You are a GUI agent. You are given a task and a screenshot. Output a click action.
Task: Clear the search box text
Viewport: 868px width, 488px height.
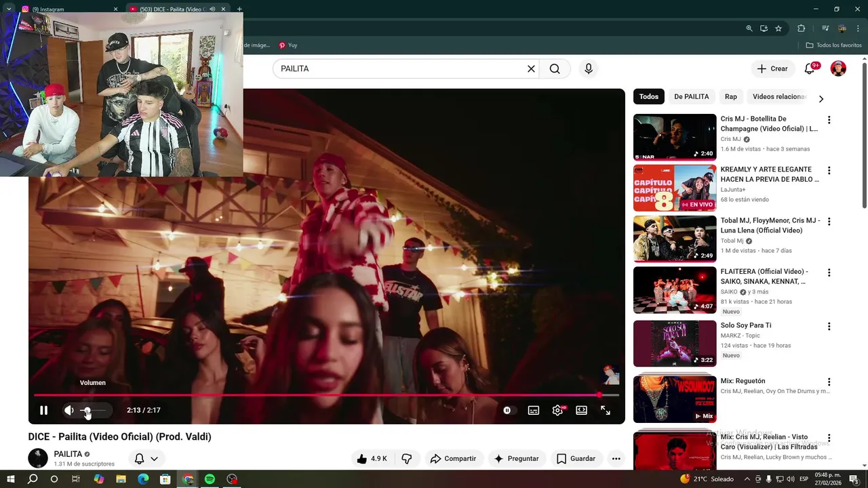[x=531, y=68]
